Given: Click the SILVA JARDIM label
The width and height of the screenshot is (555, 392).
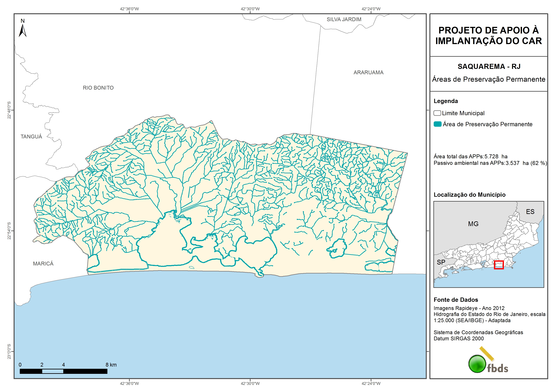Looking at the screenshot, I should [344, 19].
